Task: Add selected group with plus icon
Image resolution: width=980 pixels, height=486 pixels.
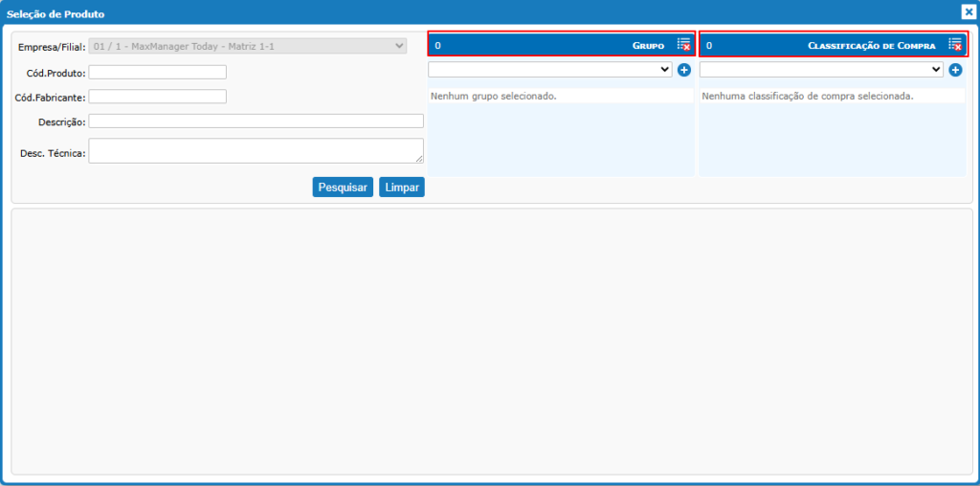Action: point(684,70)
